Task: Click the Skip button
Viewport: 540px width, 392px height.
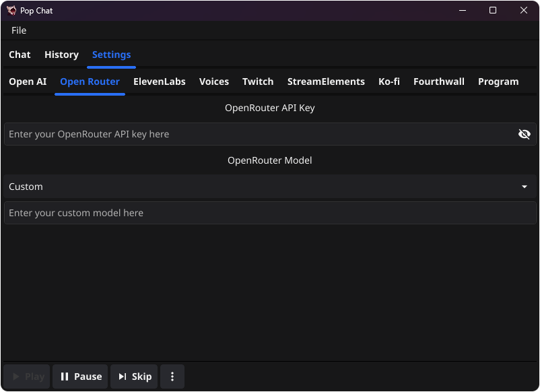Action: click(x=133, y=377)
